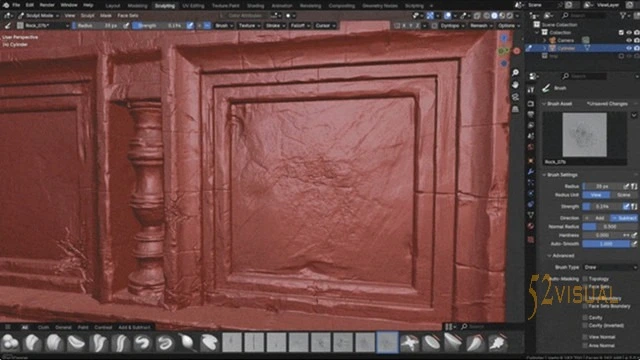Open the Brush Type Draw dropdown

pyautogui.click(x=610, y=267)
